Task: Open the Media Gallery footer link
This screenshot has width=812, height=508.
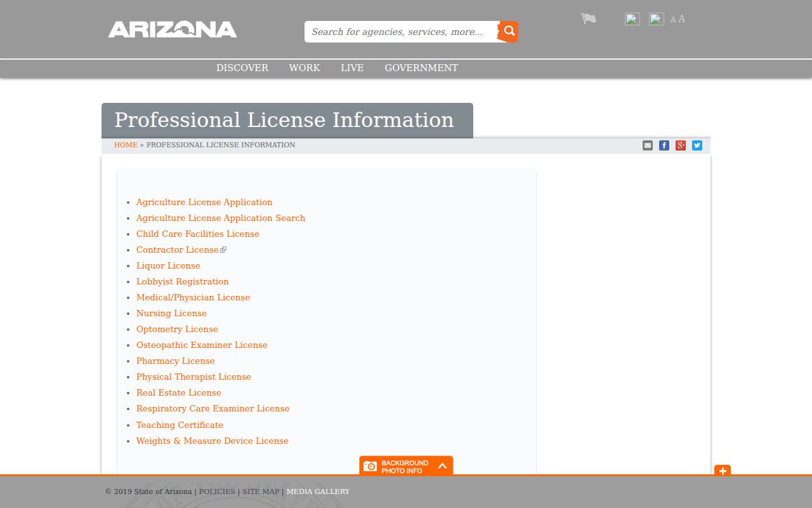Action: click(318, 491)
